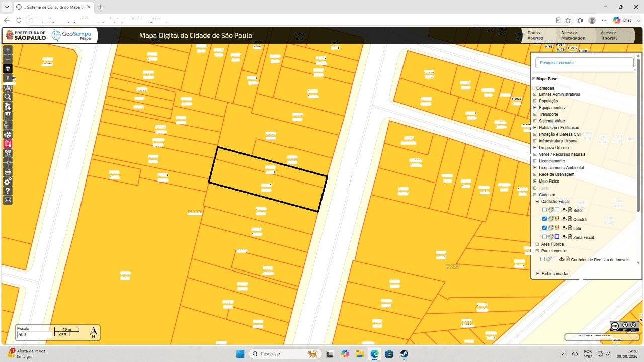The image size is (644, 362).
Task: Click the Windows taskbar Pesquisar search box
Action: pos(285,354)
